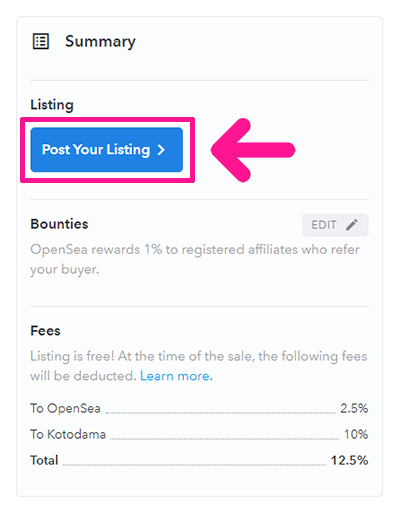The width and height of the screenshot is (400, 513).
Task: Click the OpenSea rewards 1% description text
Action: tap(195, 259)
